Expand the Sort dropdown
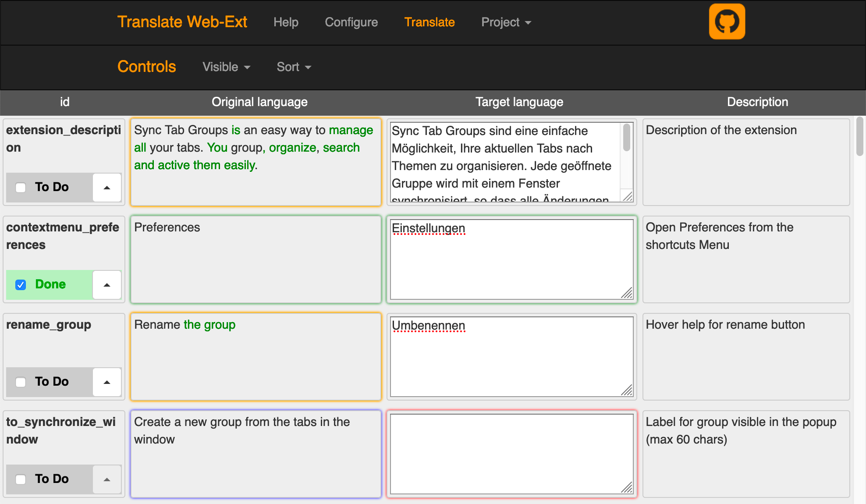Image resolution: width=866 pixels, height=504 pixels. [x=294, y=67]
